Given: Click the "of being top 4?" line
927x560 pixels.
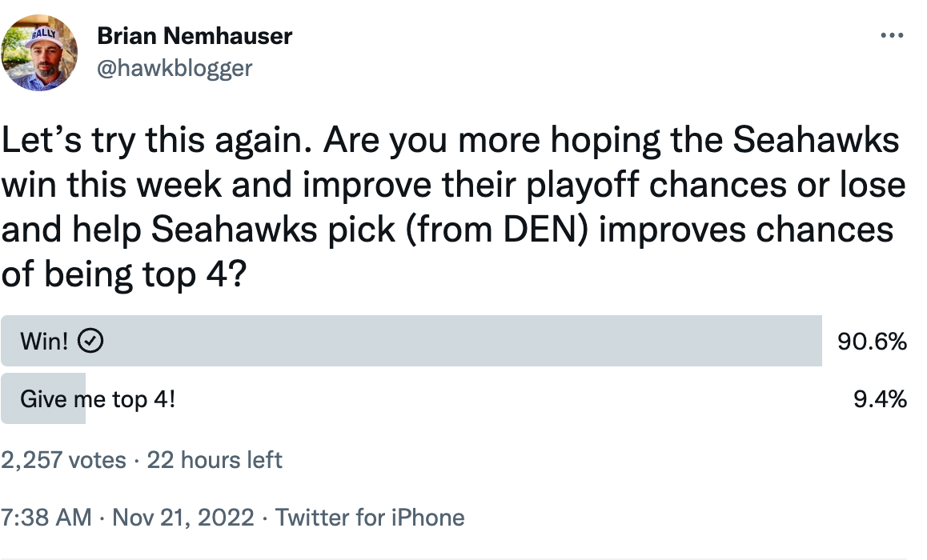Looking at the screenshot, I should pyautogui.click(x=123, y=275).
